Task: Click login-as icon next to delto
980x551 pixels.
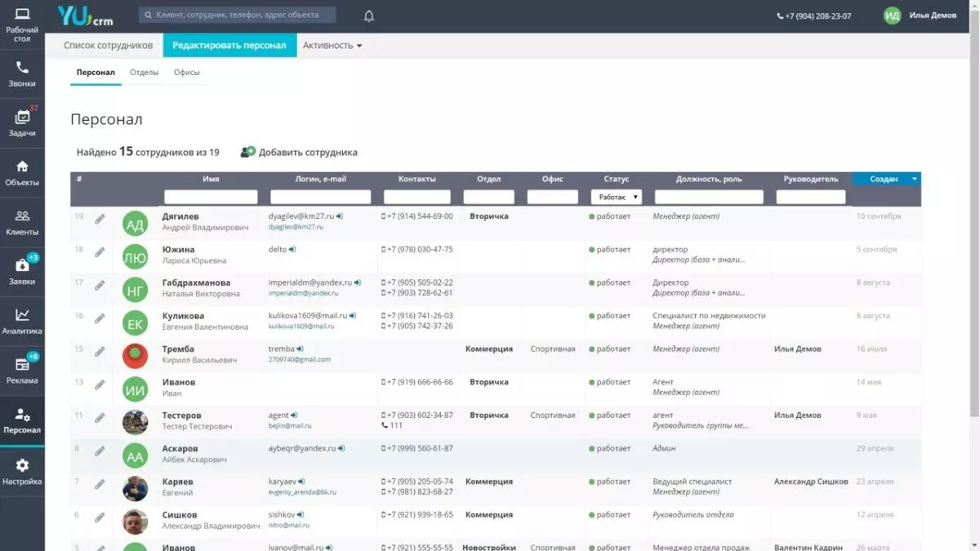Action: coord(292,249)
